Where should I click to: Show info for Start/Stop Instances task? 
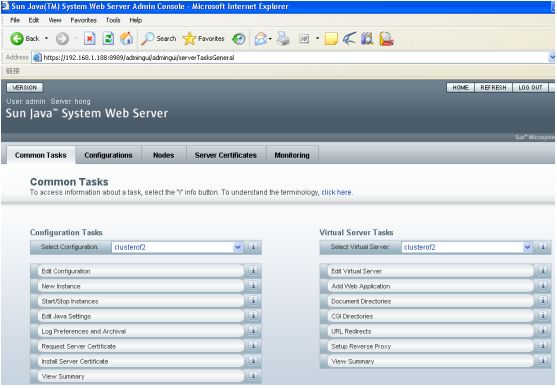tap(253, 301)
